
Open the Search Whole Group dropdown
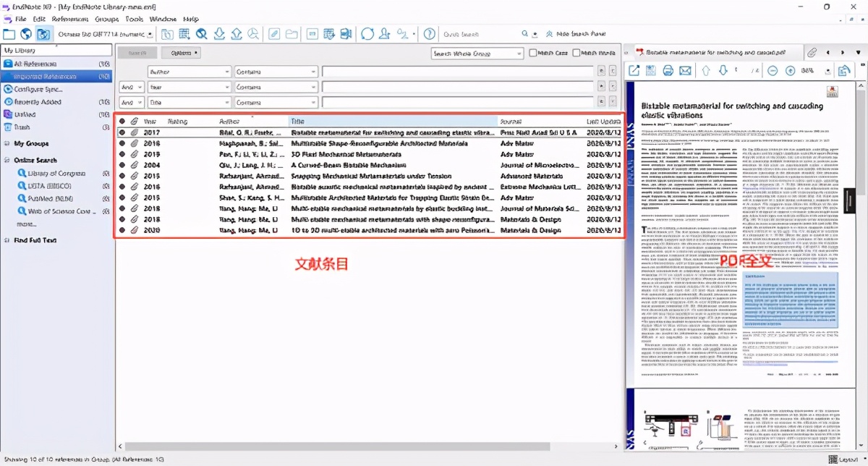(477, 53)
